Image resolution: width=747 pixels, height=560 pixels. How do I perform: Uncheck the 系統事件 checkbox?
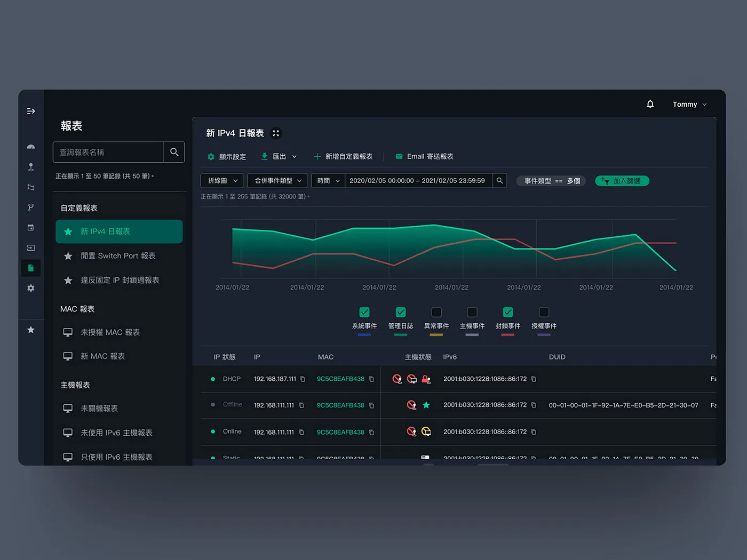[364, 312]
